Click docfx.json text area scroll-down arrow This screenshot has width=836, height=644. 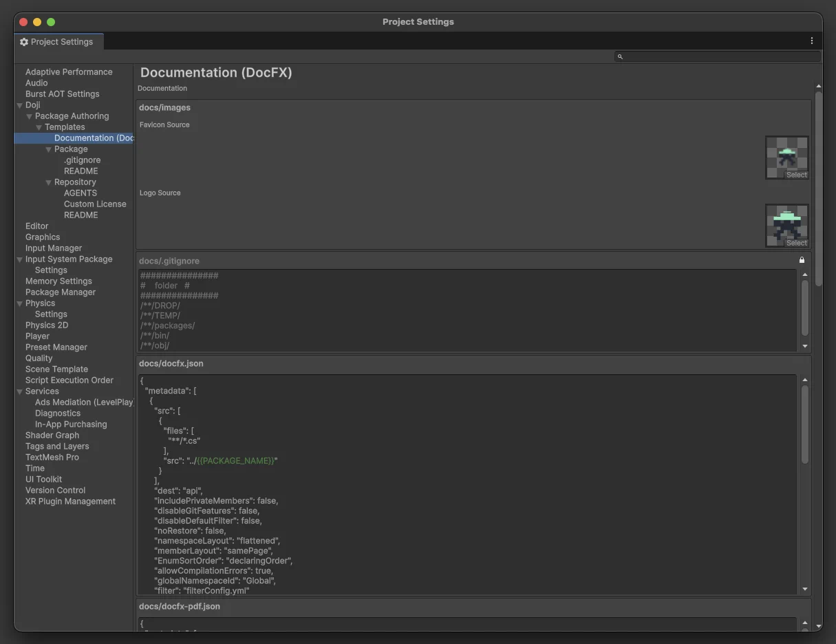pyautogui.click(x=805, y=589)
